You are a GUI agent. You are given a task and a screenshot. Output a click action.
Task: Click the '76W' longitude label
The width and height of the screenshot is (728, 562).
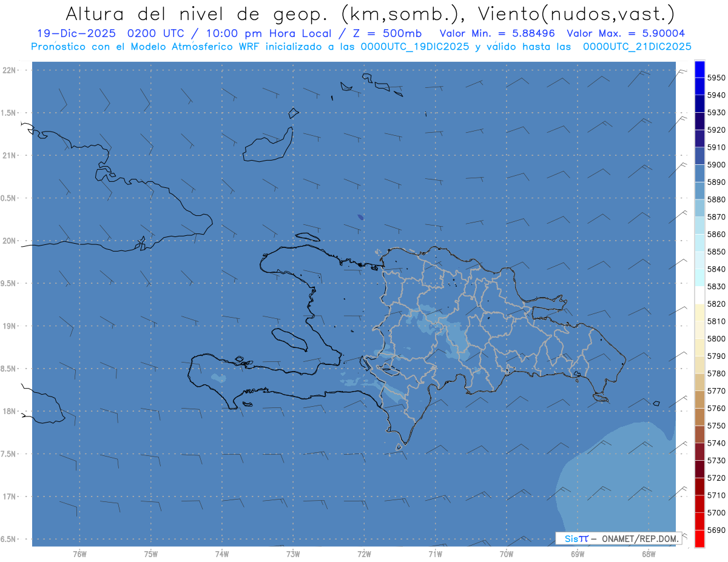click(79, 554)
